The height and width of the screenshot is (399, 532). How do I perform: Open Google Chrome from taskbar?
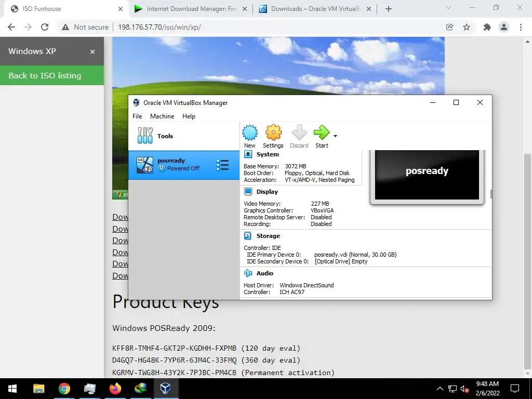64,389
